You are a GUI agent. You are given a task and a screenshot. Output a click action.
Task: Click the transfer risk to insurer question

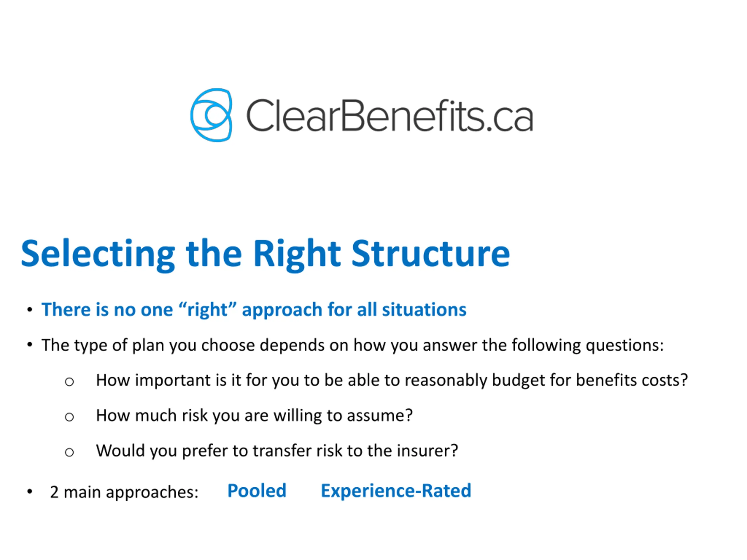277,451
